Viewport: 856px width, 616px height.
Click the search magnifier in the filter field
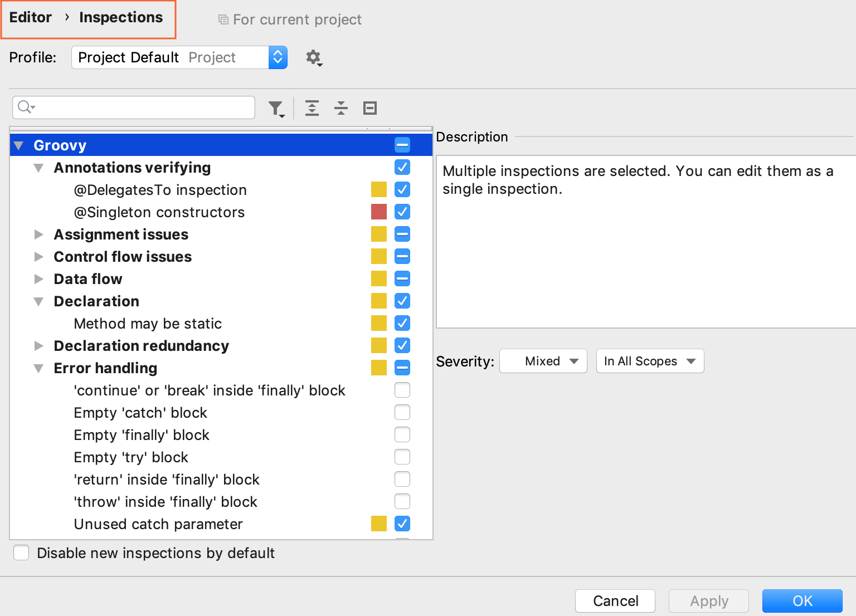(x=23, y=107)
